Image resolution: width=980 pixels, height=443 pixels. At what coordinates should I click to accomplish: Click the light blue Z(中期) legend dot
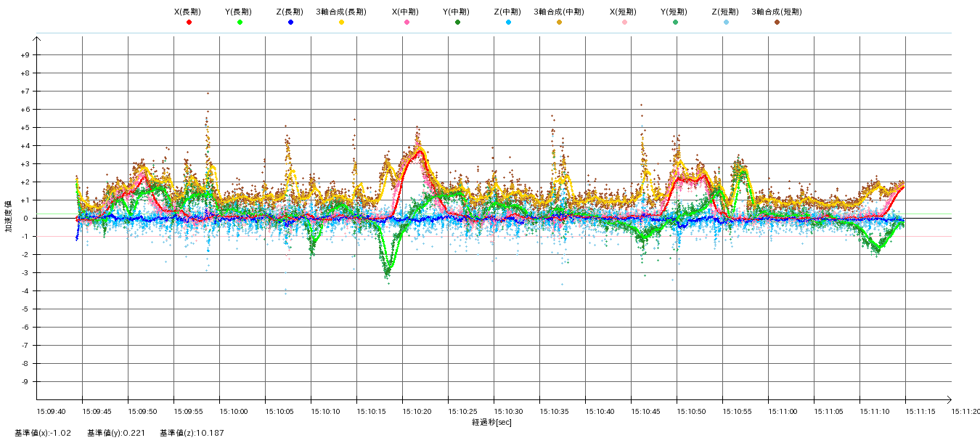[508, 23]
